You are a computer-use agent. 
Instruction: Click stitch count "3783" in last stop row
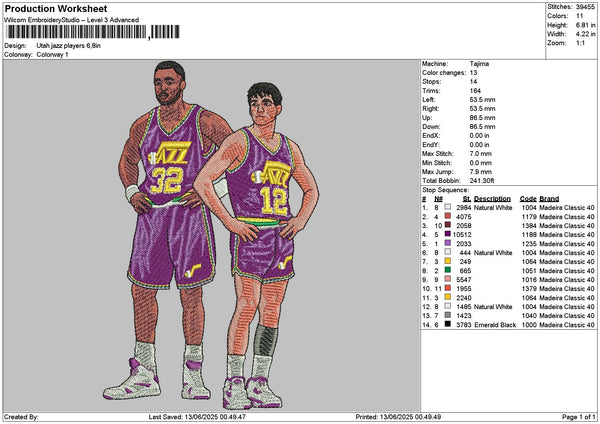463,325
